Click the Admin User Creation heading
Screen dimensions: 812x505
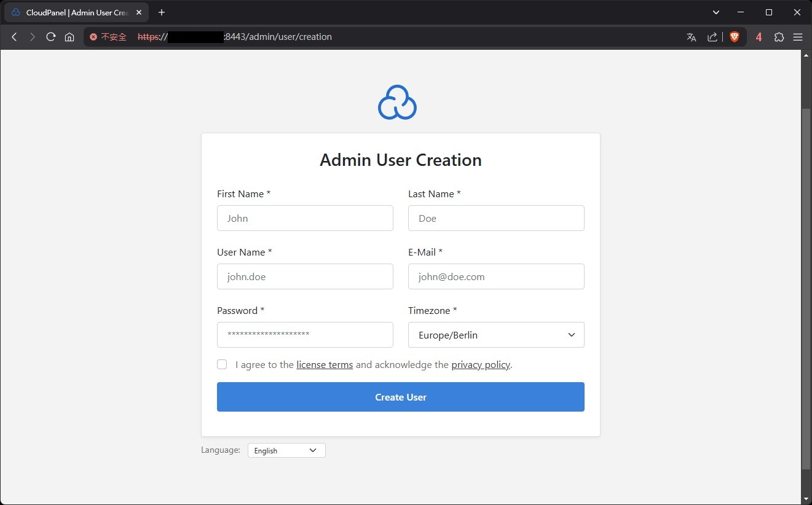coord(401,160)
